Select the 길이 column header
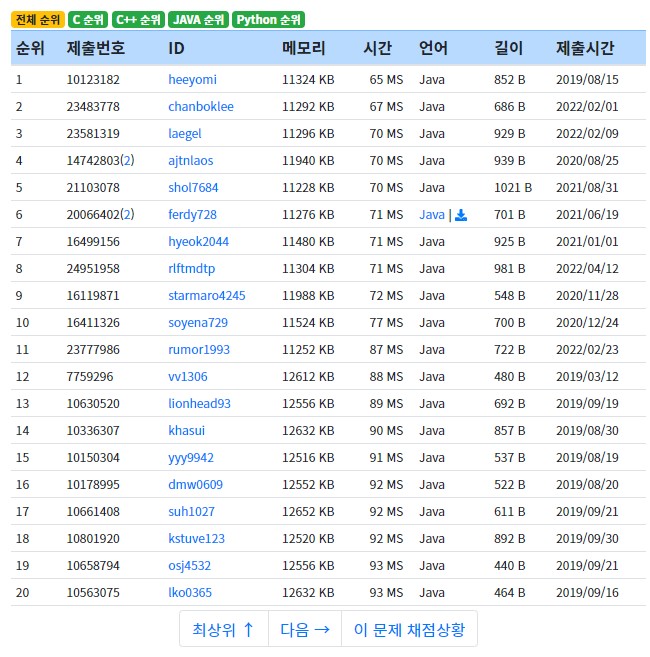The height and width of the screenshot is (657, 650). click(x=508, y=48)
